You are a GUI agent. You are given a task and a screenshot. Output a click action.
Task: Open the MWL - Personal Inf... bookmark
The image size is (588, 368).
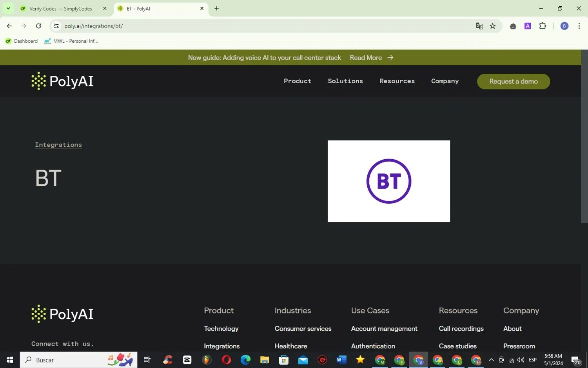click(x=71, y=41)
